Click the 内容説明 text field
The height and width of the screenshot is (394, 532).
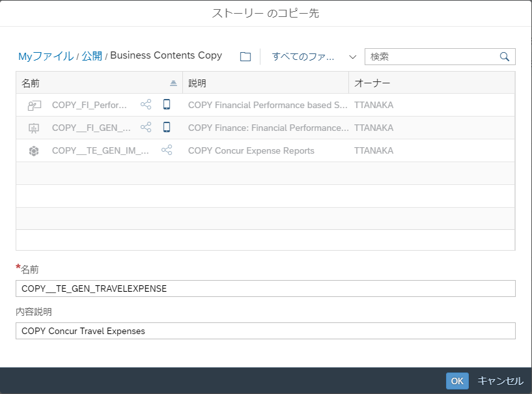pos(265,331)
